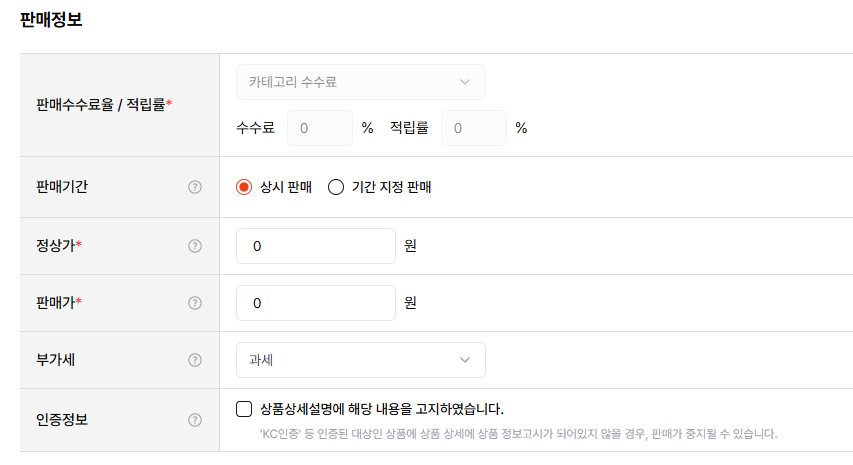Image resolution: width=853 pixels, height=465 pixels.
Task: Click the help icon next to 판매가
Action: point(195,303)
